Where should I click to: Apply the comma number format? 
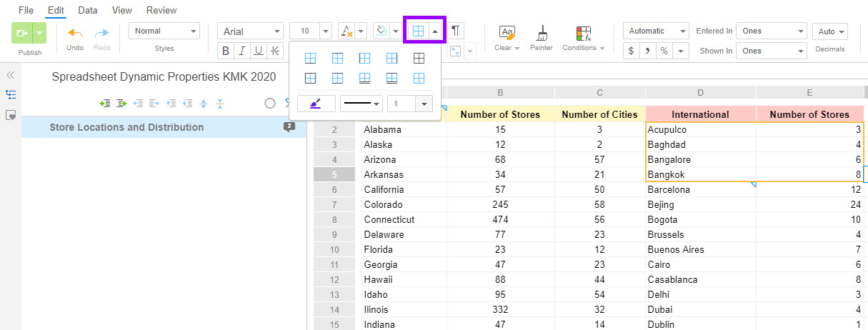pyautogui.click(x=648, y=51)
